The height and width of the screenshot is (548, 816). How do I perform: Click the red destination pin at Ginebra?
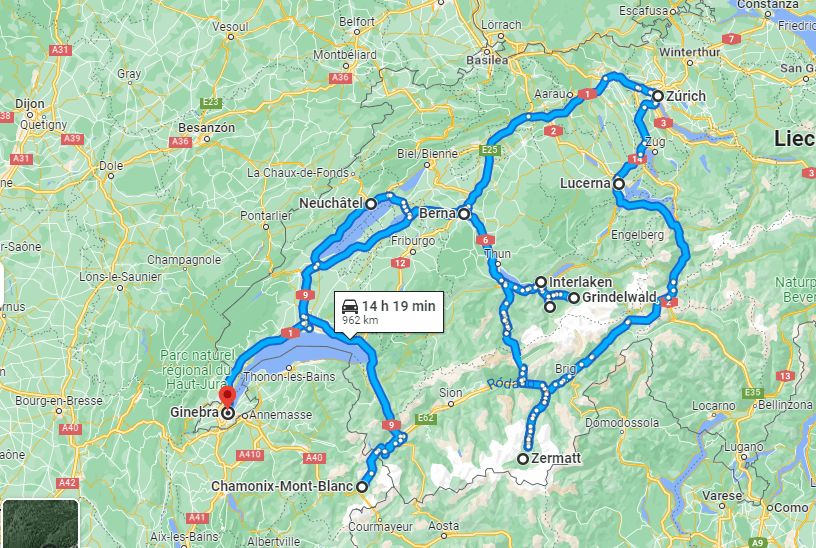pyautogui.click(x=227, y=398)
